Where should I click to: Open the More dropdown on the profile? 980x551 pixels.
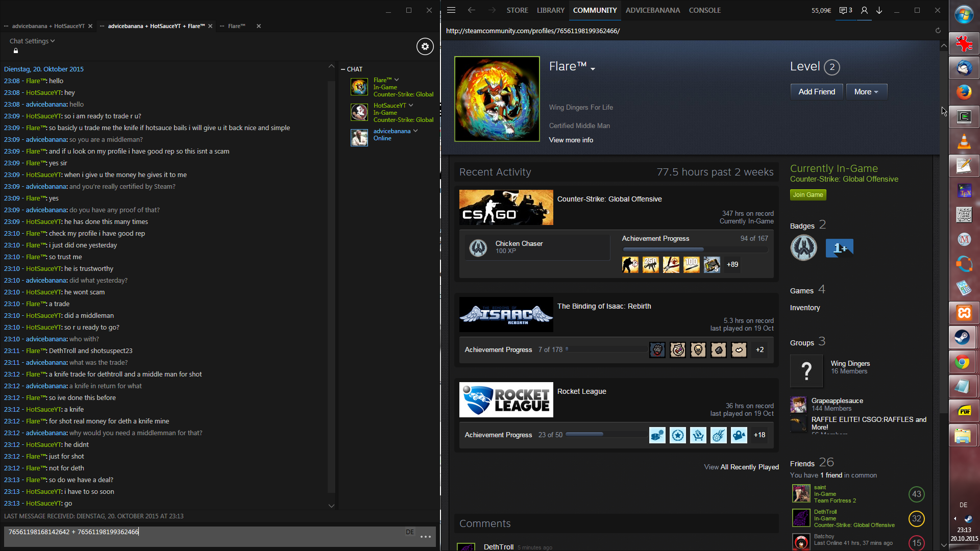[x=866, y=92]
